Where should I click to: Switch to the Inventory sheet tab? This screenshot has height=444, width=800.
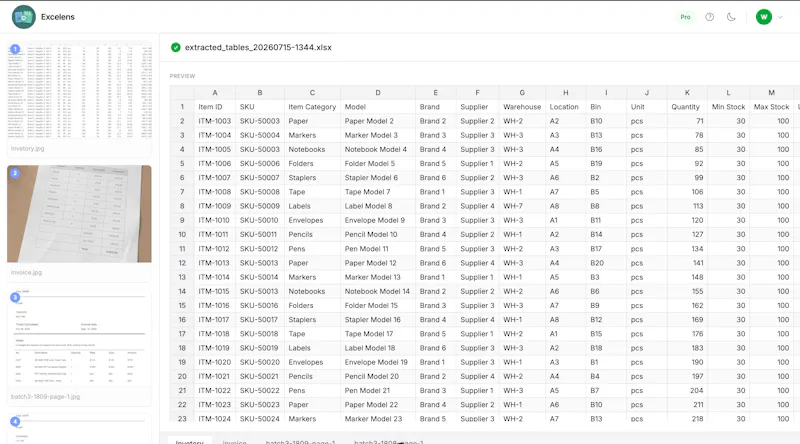(189, 441)
